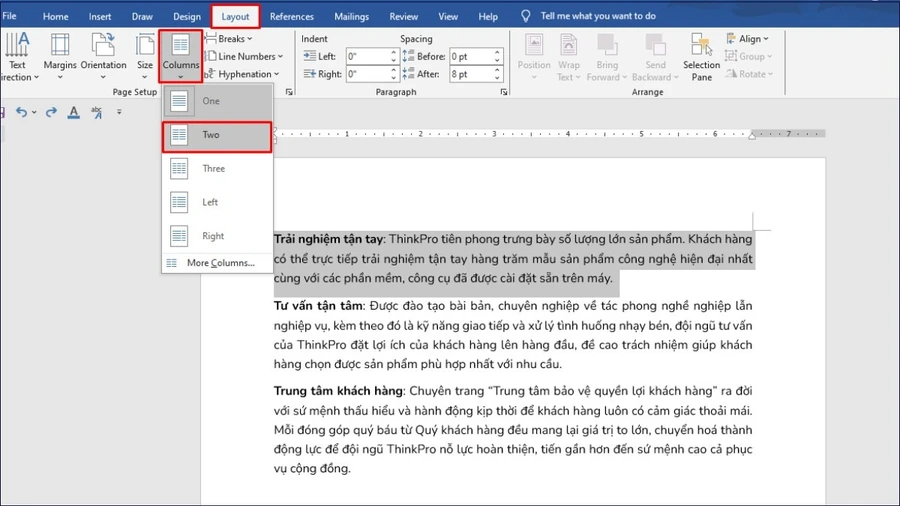Screen dimensions: 900x506
Task: Open the Selection Pane
Action: pos(701,56)
